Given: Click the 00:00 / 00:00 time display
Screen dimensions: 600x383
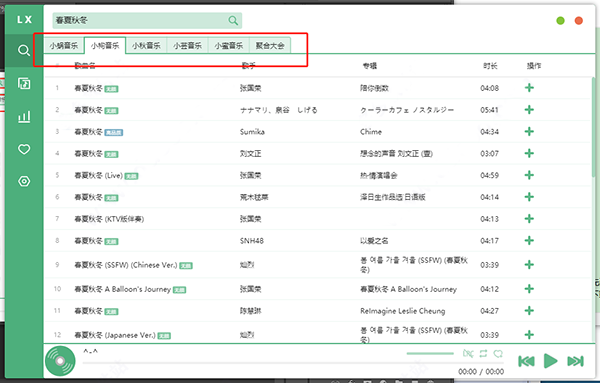Looking at the screenshot, I should click(x=481, y=372).
